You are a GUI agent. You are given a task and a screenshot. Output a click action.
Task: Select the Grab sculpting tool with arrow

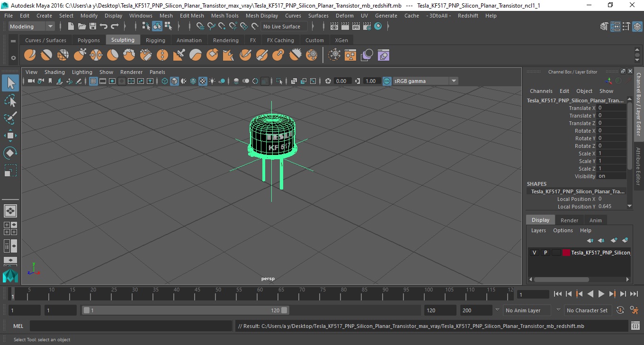click(x=80, y=55)
